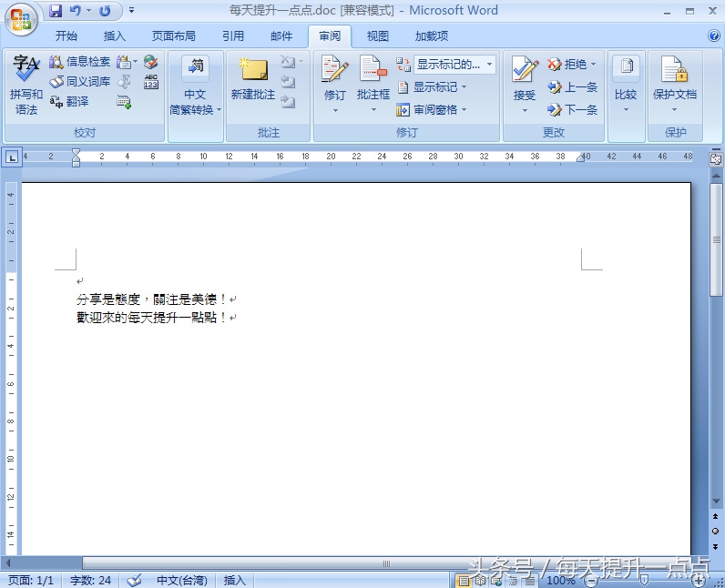Open the Office button menu
Image resolution: width=725 pixels, height=588 pixels.
click(21, 19)
